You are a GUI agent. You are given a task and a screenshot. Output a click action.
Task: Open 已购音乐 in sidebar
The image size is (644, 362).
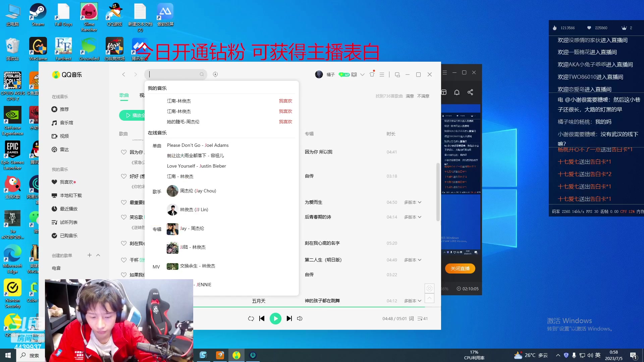[65, 236]
